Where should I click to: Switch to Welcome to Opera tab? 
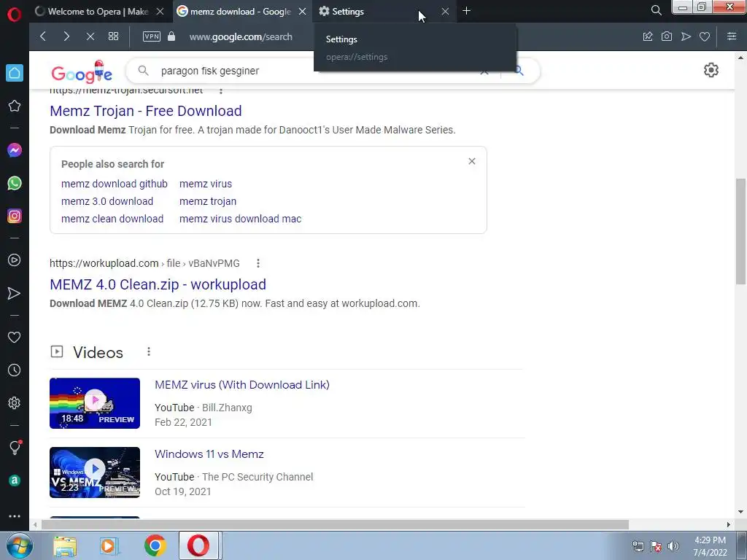(x=98, y=11)
